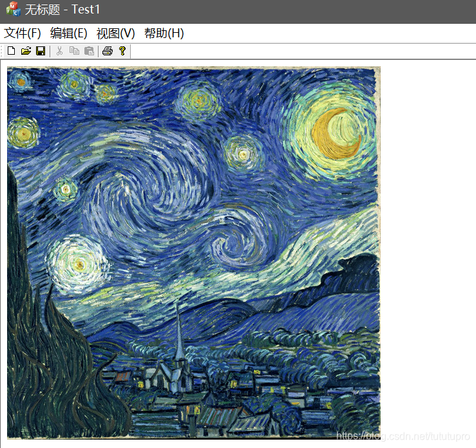
Task: Click the toolbar gripper handle
Action: 2,51
